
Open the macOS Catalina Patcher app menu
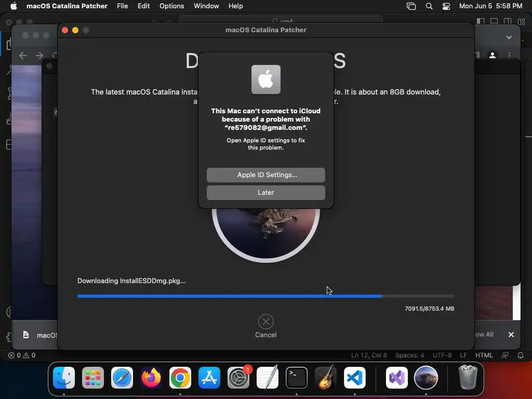pyautogui.click(x=67, y=6)
